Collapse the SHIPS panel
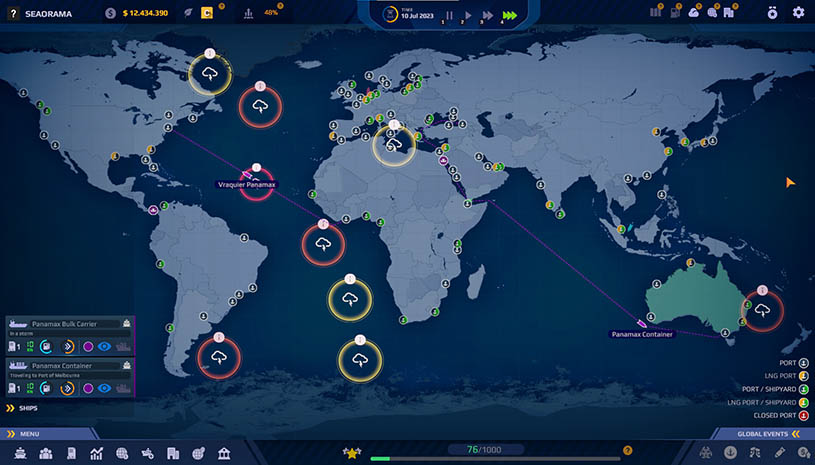The width and height of the screenshot is (815, 465). click(x=11, y=408)
